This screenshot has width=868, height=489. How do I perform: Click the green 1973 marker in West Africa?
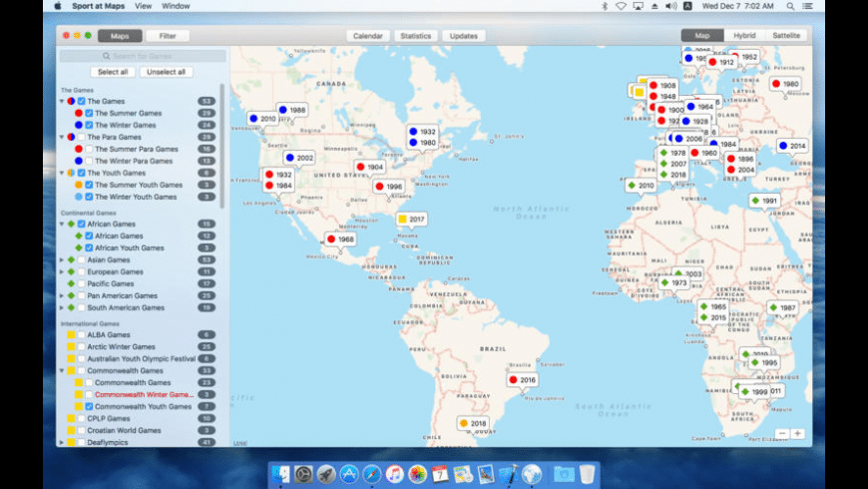click(674, 282)
